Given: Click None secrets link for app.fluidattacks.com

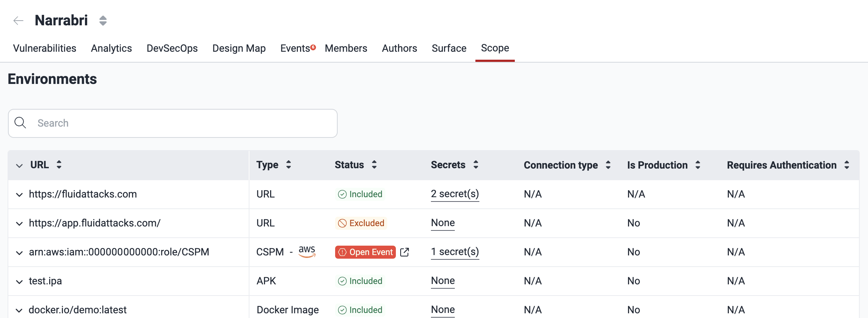Looking at the screenshot, I should pos(443,223).
